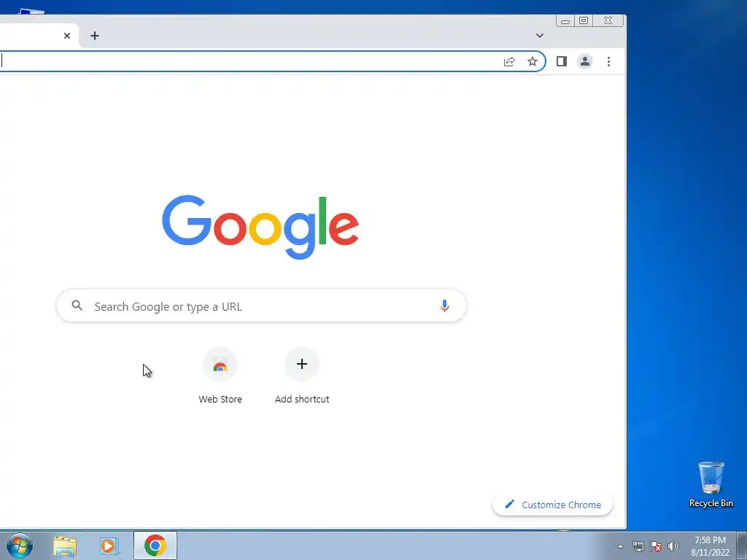747x560 pixels.
Task: Start voice search with microphone icon
Action: click(x=444, y=306)
